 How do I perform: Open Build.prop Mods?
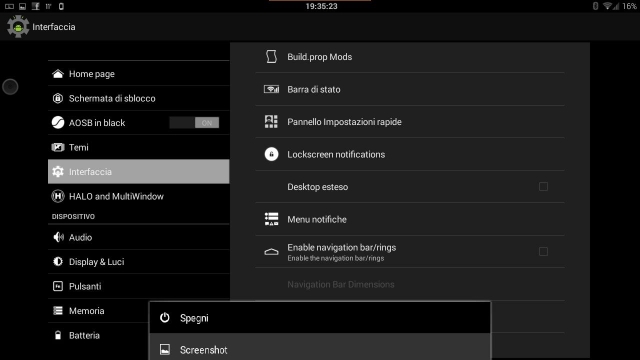coord(410,57)
